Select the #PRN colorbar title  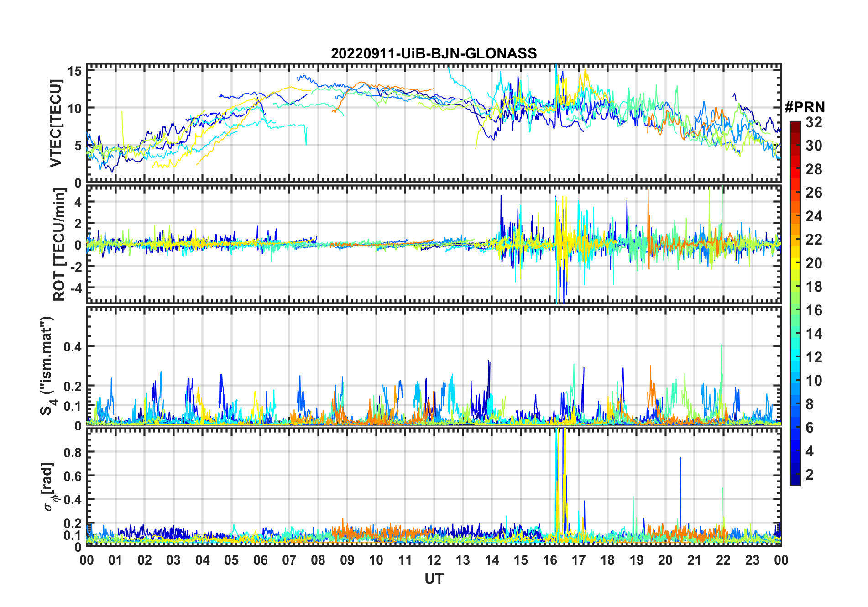[805, 107]
